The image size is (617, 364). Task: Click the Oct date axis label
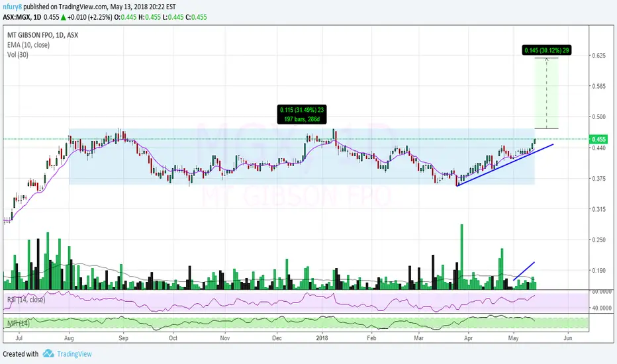(x=173, y=338)
